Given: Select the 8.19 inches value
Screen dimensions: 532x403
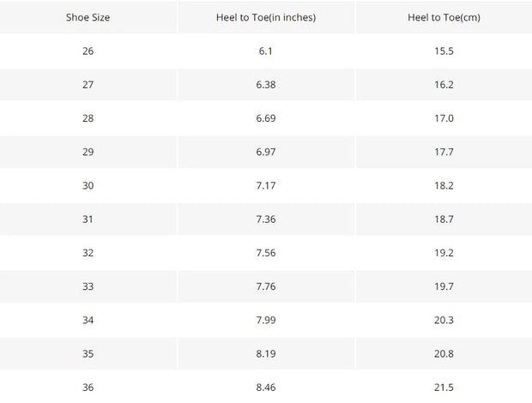Looking at the screenshot, I should [266, 353].
